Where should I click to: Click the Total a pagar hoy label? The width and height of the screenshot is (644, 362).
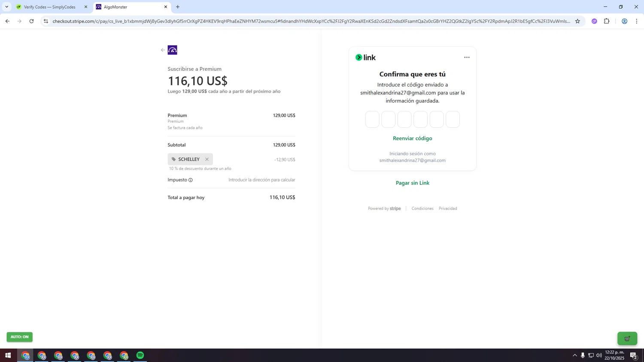[186, 198]
